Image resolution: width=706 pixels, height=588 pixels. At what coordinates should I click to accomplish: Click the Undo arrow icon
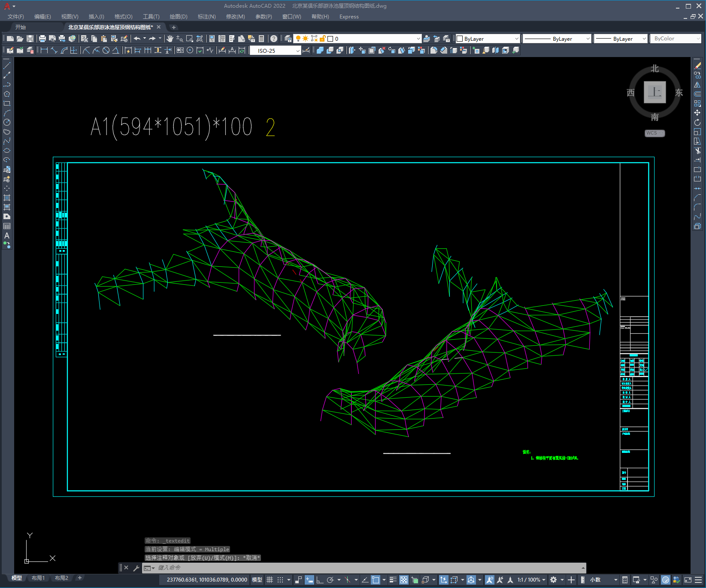(x=137, y=39)
